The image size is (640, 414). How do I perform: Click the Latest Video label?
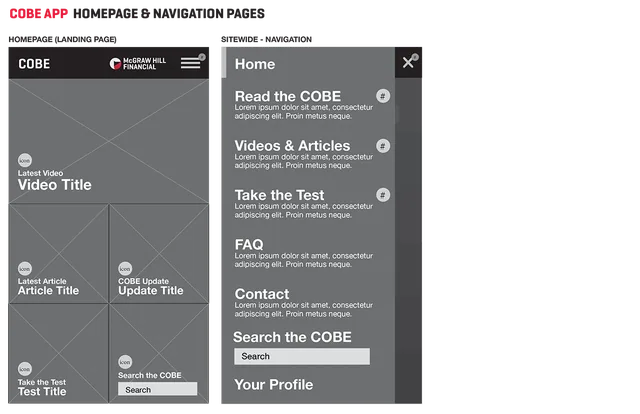[40, 173]
